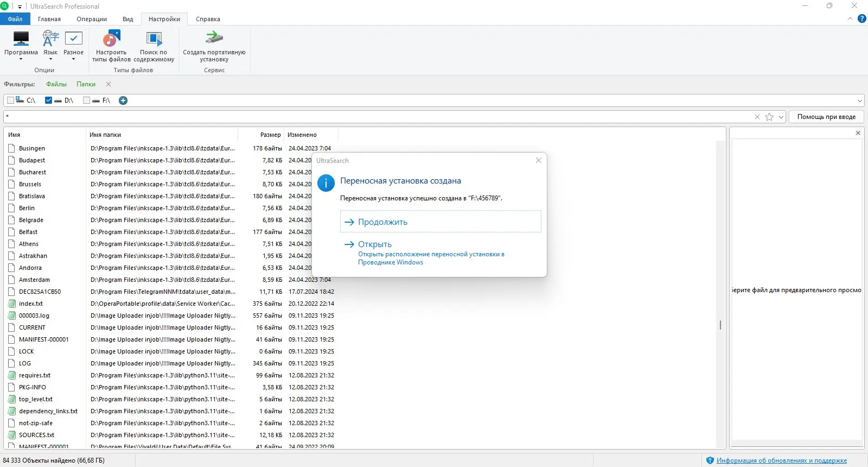
Task: Close the UltraSearch dialog
Action: click(x=539, y=160)
